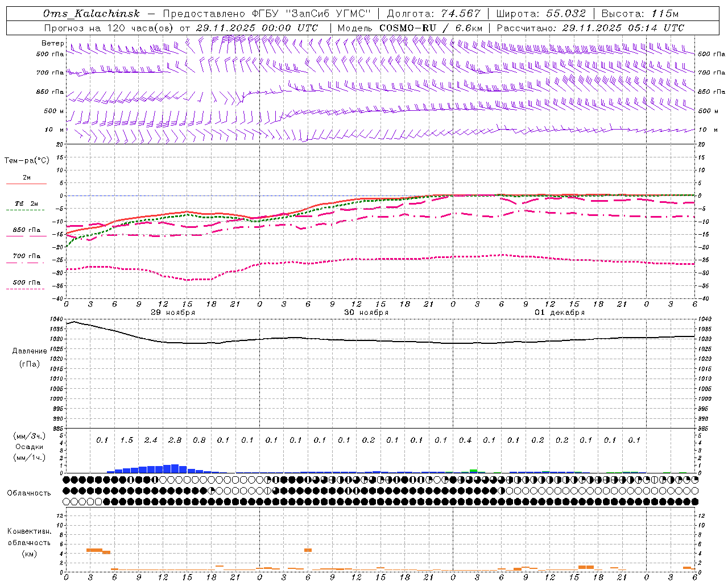Click the tallest blue precipitation bar
728x582 pixels.
[175, 468]
